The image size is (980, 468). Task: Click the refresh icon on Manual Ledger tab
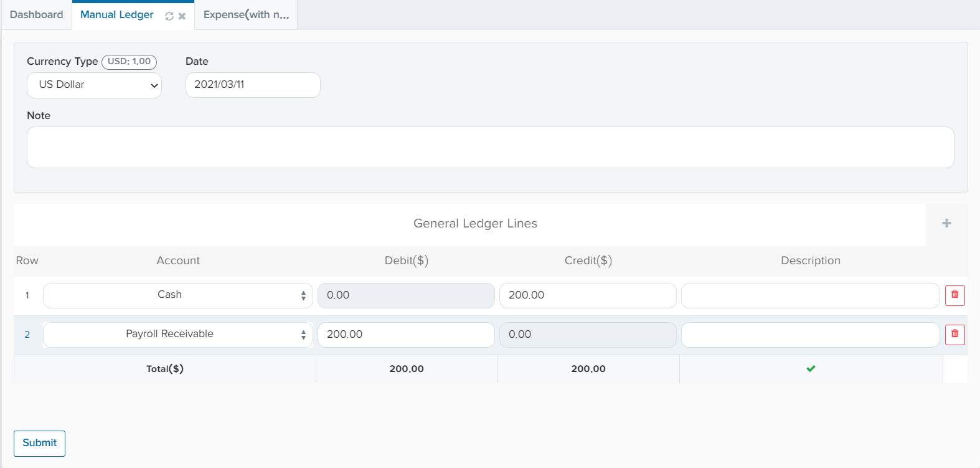pyautogui.click(x=169, y=16)
